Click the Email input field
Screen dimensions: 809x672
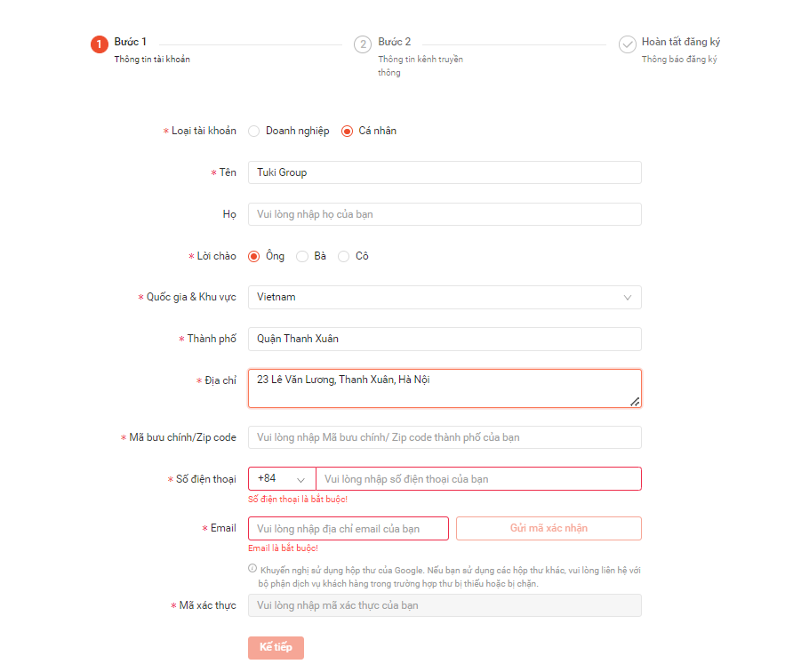click(x=348, y=529)
